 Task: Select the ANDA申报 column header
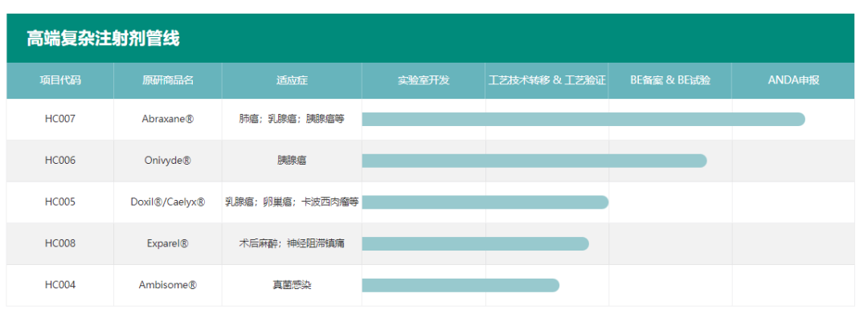point(793,80)
